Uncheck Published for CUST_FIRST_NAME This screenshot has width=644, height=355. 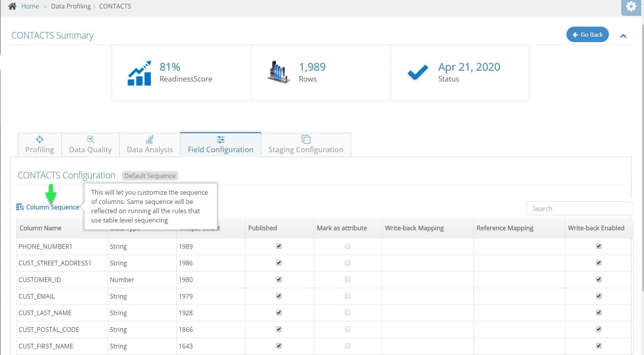[279, 346]
